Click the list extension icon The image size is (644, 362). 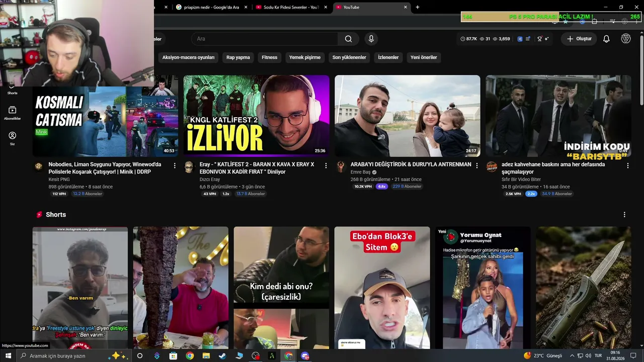coord(528,39)
